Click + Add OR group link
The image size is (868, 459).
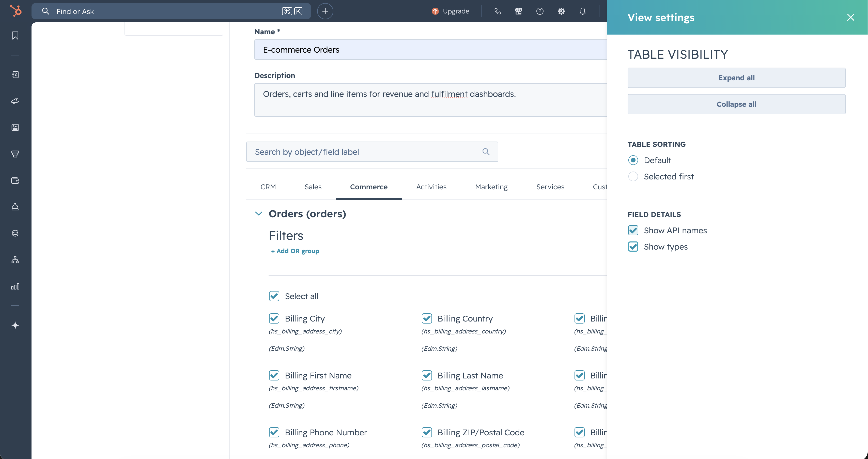(295, 251)
